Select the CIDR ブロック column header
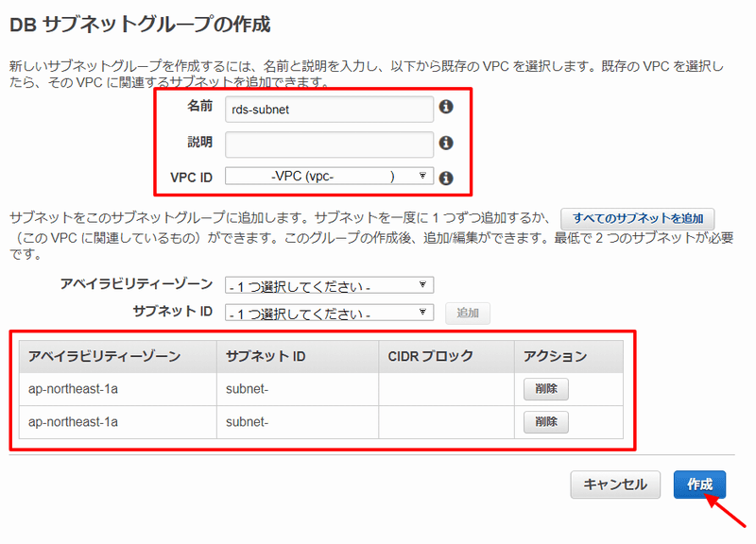Screen dimensions: 756x544 coord(431,356)
